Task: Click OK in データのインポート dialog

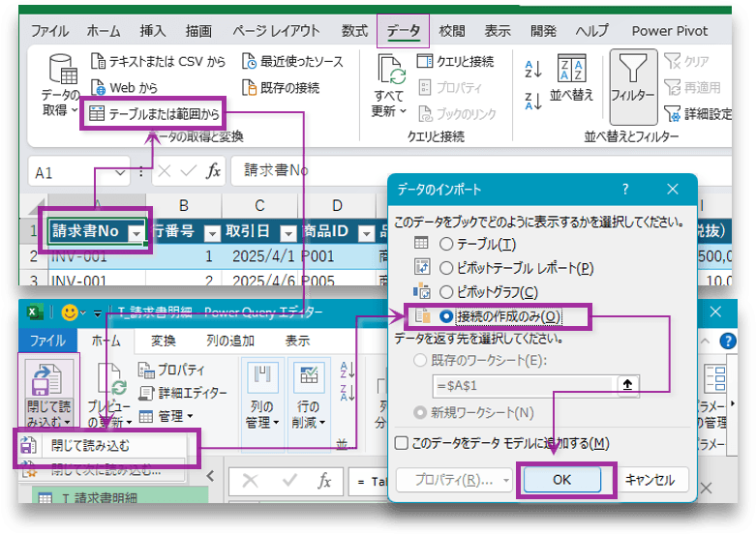Action: 561,480
